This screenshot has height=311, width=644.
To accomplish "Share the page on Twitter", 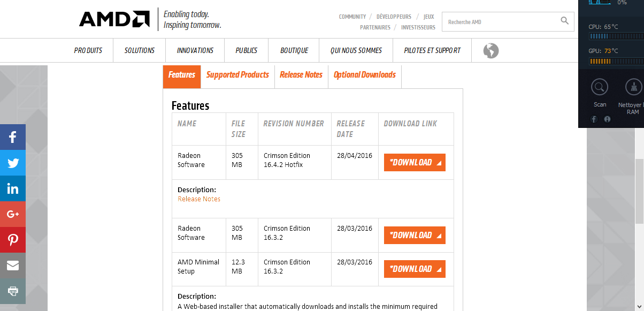I will tap(13, 163).
